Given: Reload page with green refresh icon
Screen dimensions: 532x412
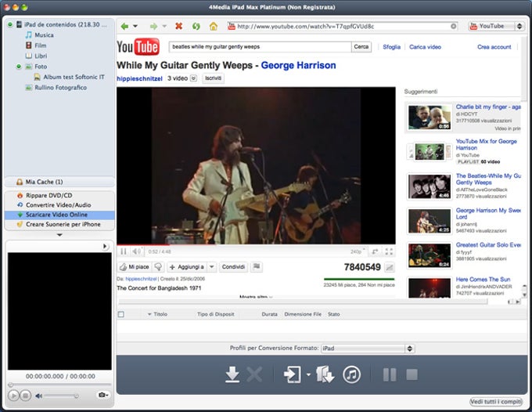Looking at the screenshot, I should tap(196, 26).
